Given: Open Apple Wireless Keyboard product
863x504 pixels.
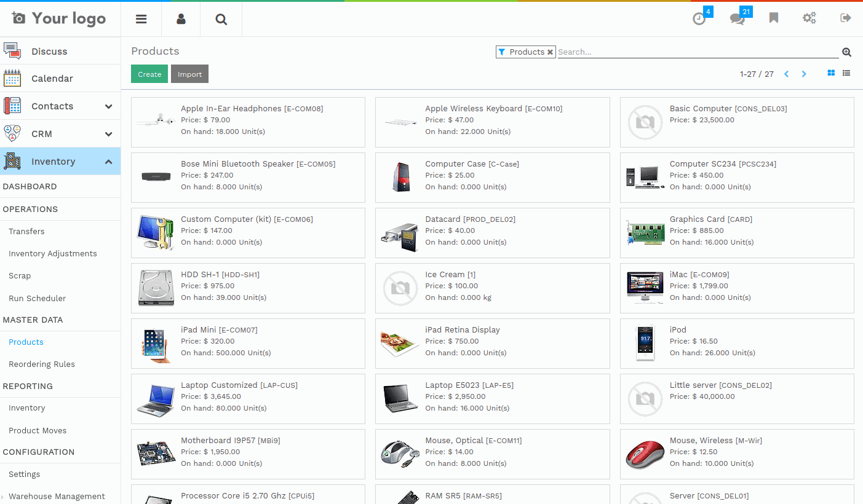Looking at the screenshot, I should pyautogui.click(x=492, y=122).
